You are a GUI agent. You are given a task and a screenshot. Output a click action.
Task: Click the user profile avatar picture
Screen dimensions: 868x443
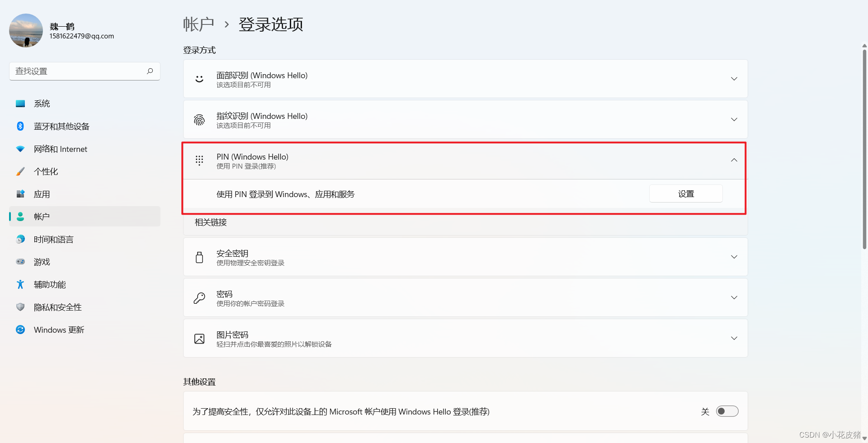(x=26, y=30)
